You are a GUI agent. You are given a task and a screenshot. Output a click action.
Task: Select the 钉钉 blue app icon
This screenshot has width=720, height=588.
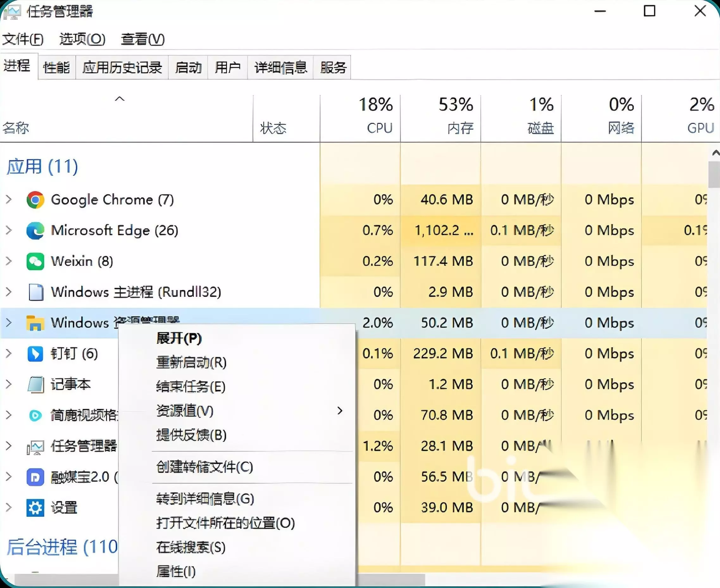coord(35,354)
